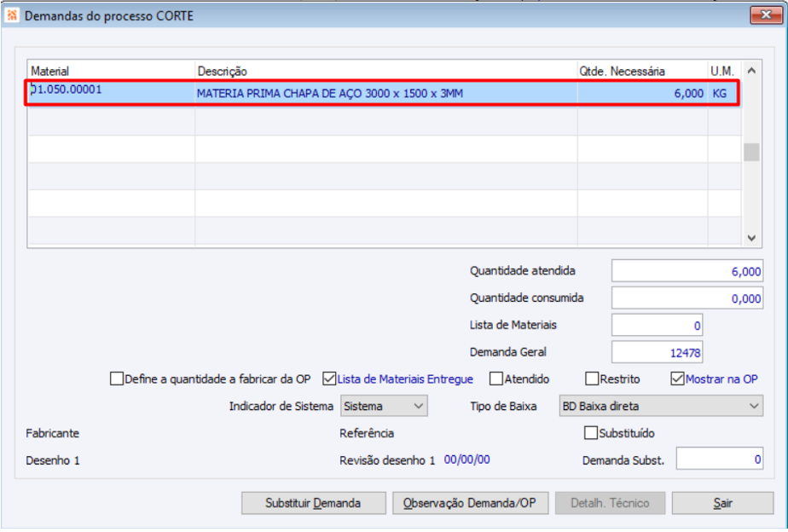This screenshot has height=532, width=788.
Task: Click the Detalh. Técnico button
Action: 610,503
